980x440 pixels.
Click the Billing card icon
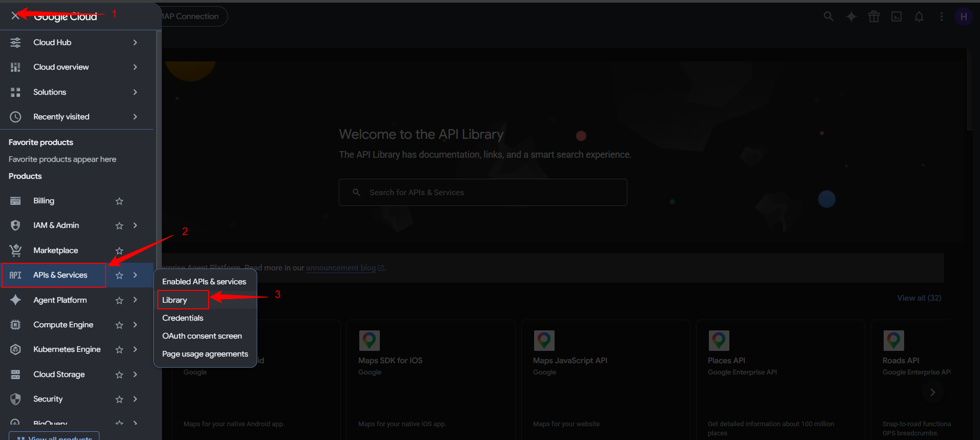(x=15, y=201)
